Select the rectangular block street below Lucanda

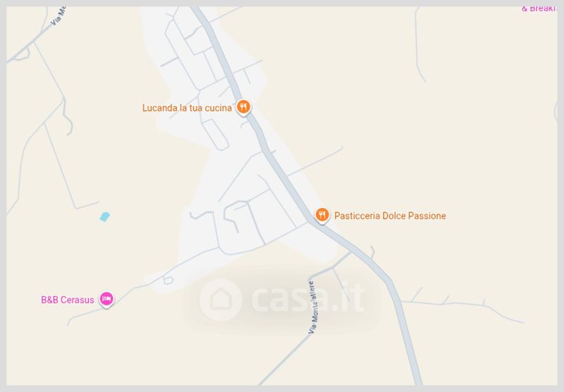(216, 134)
